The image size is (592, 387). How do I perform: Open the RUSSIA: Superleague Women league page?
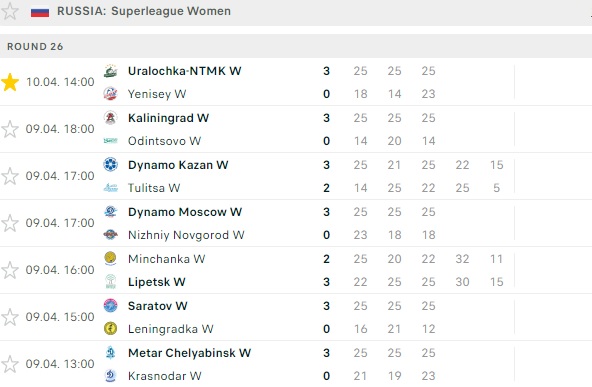(144, 11)
